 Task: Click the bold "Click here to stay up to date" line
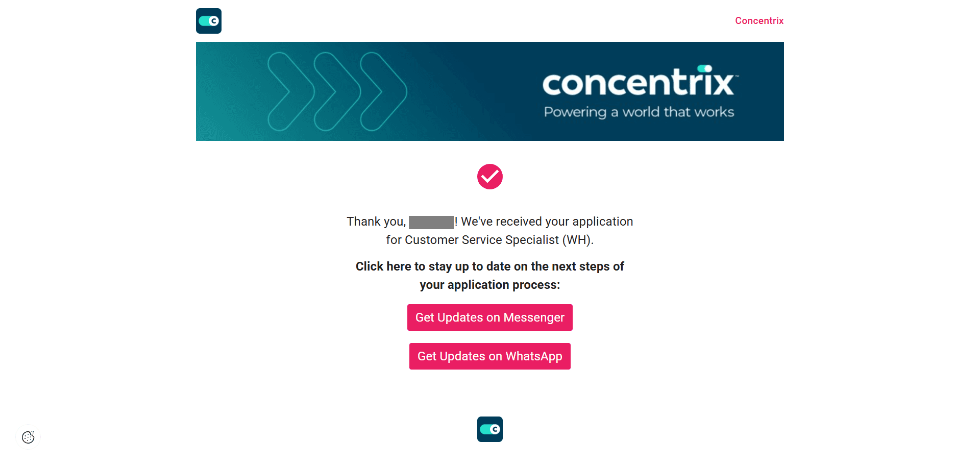pyautogui.click(x=489, y=266)
